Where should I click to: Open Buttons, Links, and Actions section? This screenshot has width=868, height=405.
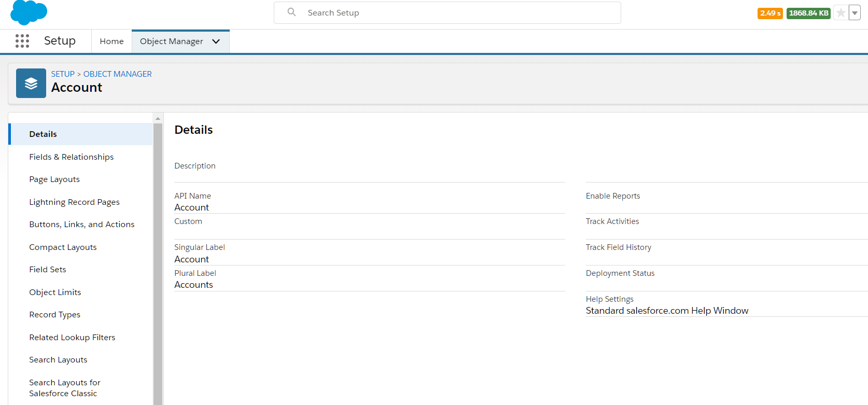[x=82, y=225]
